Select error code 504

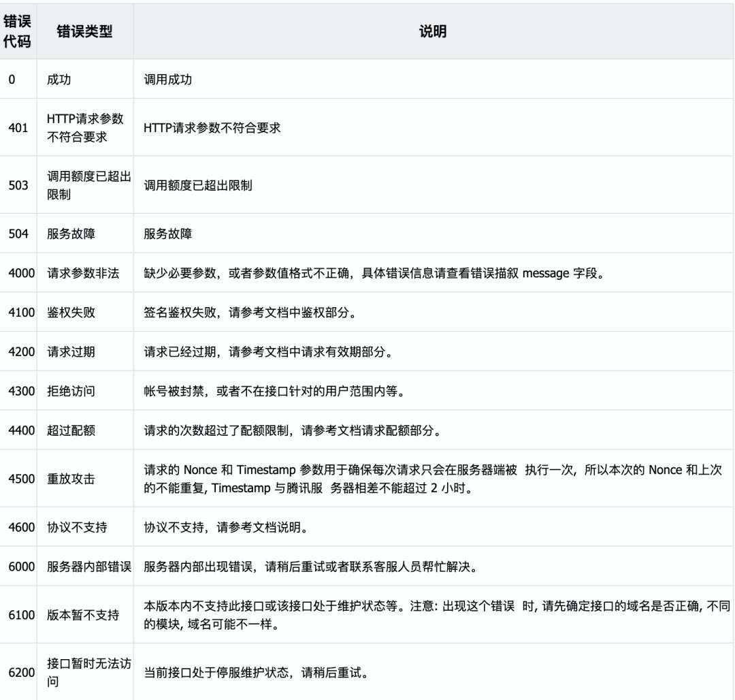(x=18, y=234)
